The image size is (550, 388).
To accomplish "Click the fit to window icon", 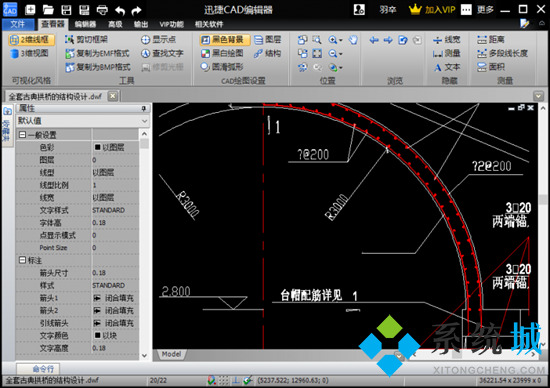I will 317,54.
